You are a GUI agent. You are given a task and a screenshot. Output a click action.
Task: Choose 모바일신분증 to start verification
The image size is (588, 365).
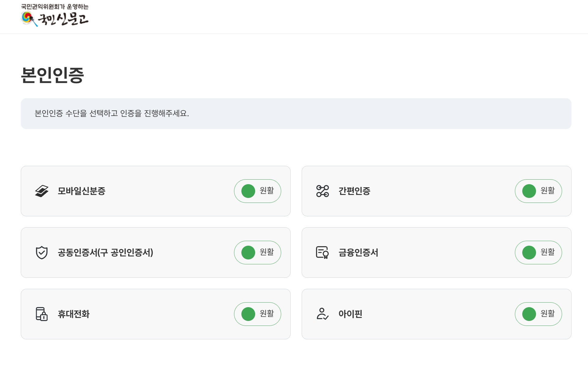click(155, 191)
